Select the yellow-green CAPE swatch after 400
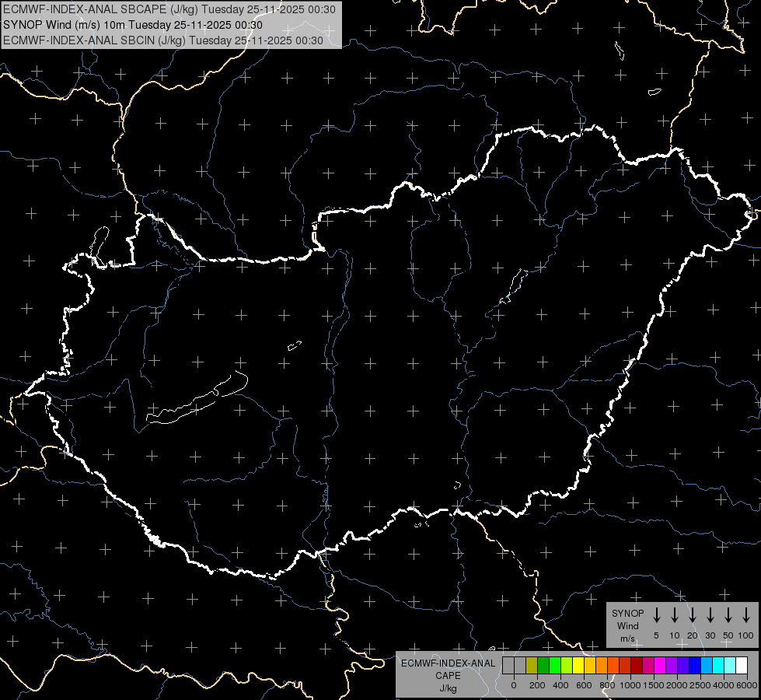Viewport: 761px width, 700px height. (567, 665)
